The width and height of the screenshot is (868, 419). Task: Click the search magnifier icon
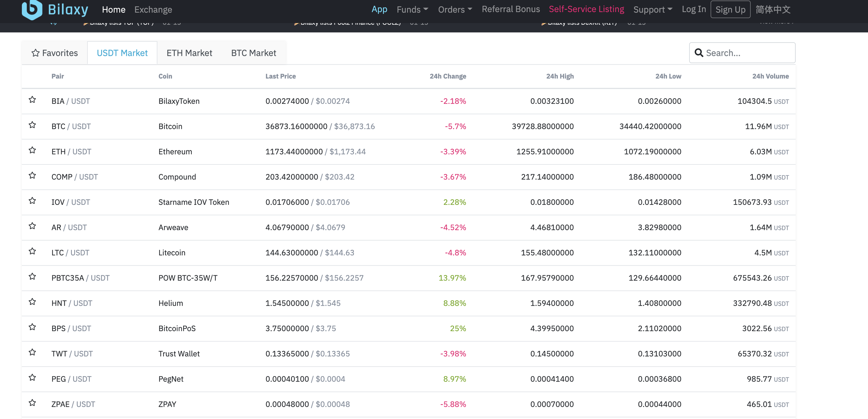pos(698,53)
